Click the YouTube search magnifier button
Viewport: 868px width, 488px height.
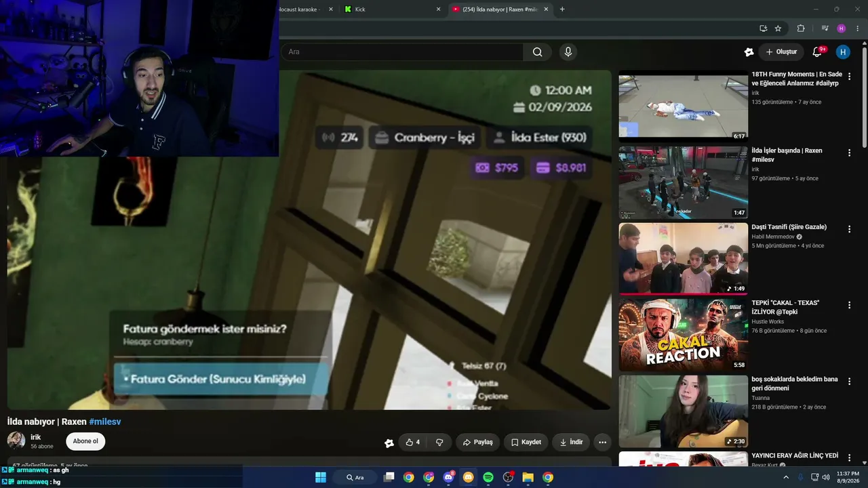[x=538, y=52]
